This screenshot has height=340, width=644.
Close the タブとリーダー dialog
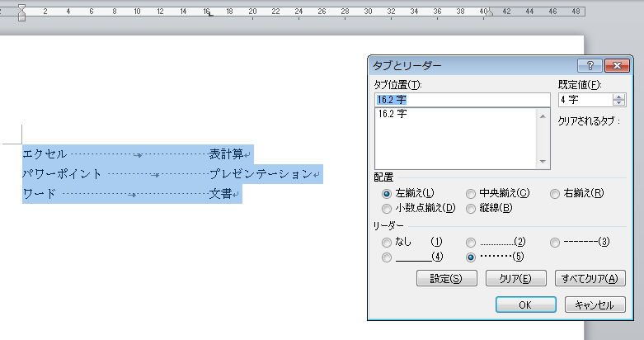[x=617, y=66]
